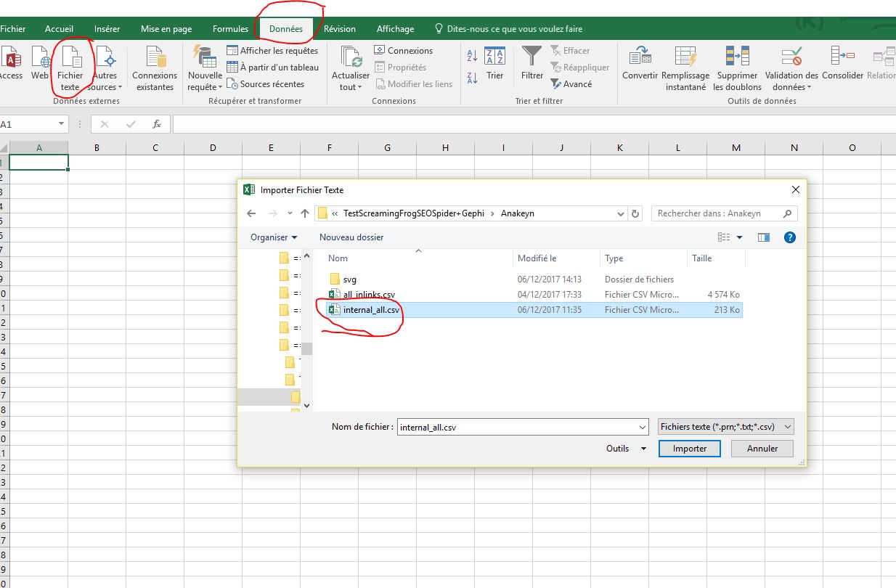This screenshot has width=896, height=588.
Task: Open dialog help question mark
Action: tap(790, 237)
